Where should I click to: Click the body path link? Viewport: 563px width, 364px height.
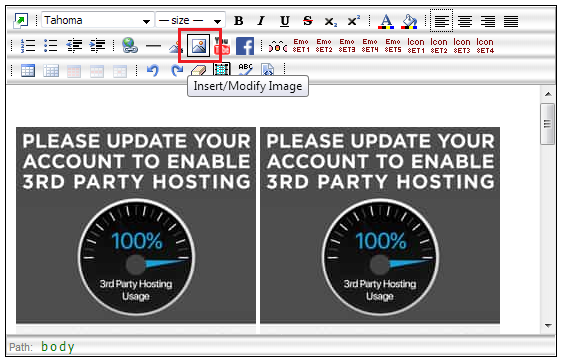coord(58,347)
